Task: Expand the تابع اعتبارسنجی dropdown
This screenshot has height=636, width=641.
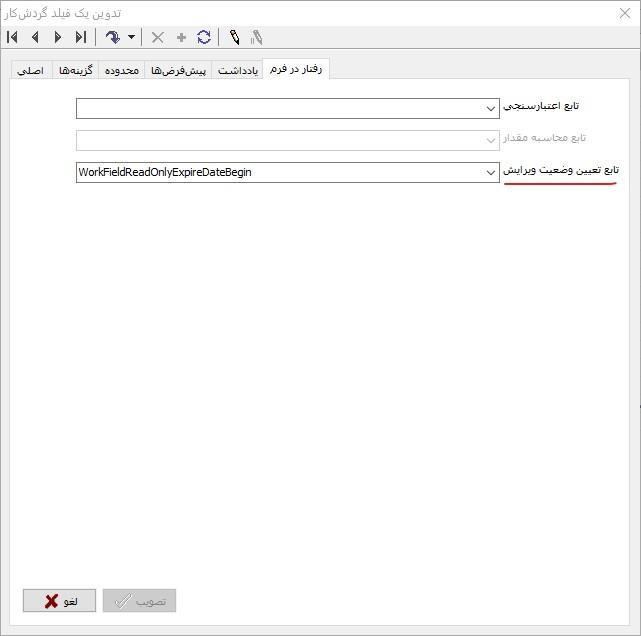Action: 490,108
